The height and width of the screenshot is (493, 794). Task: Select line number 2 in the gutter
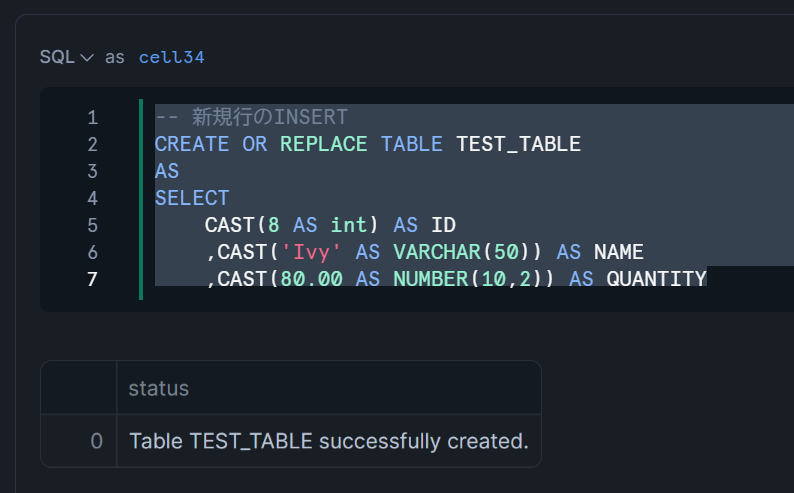click(x=92, y=144)
